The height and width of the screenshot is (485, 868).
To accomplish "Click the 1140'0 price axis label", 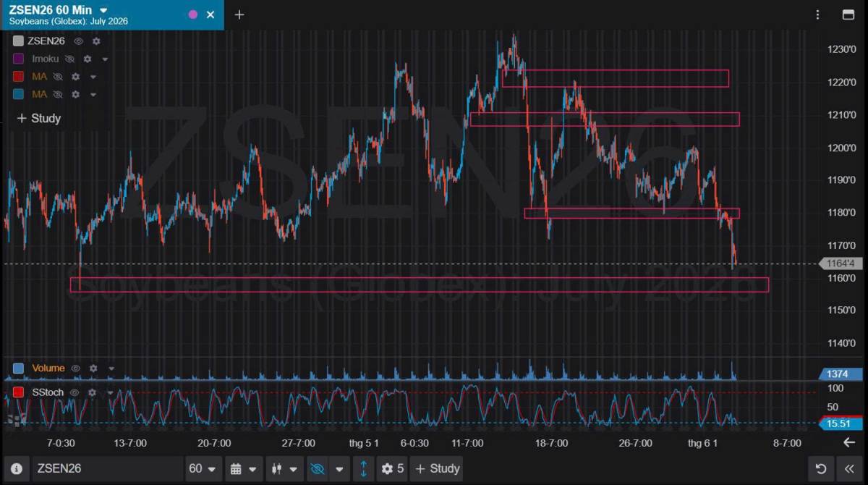I will 842,343.
